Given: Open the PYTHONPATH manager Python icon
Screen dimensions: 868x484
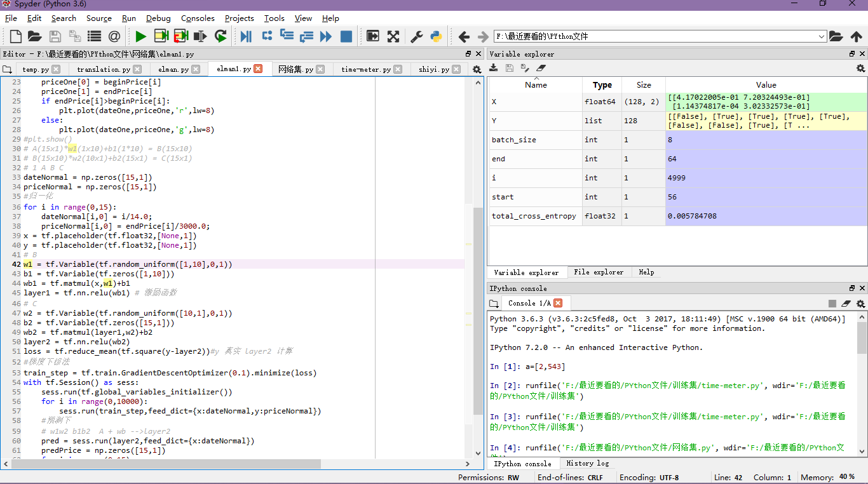Looking at the screenshot, I should coord(436,36).
